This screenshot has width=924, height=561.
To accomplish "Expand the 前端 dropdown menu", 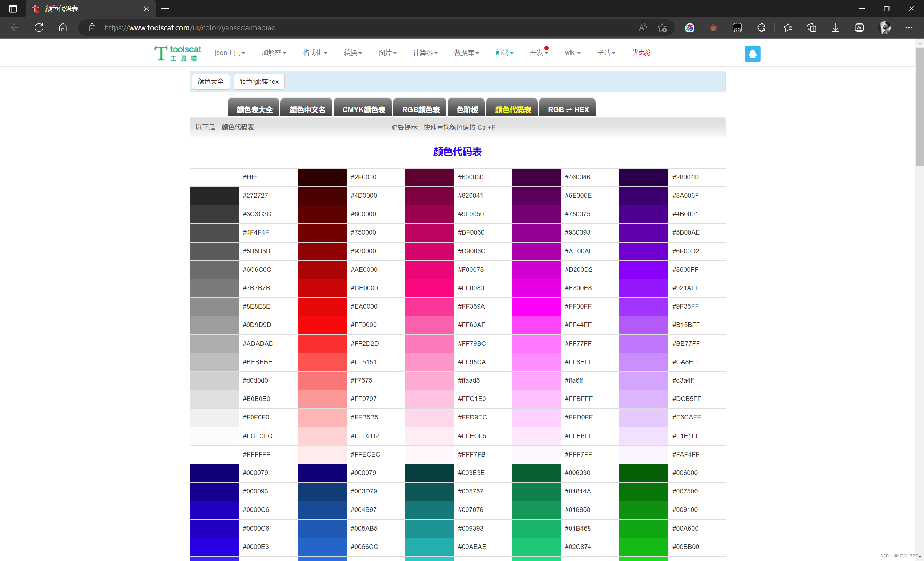I will point(504,53).
